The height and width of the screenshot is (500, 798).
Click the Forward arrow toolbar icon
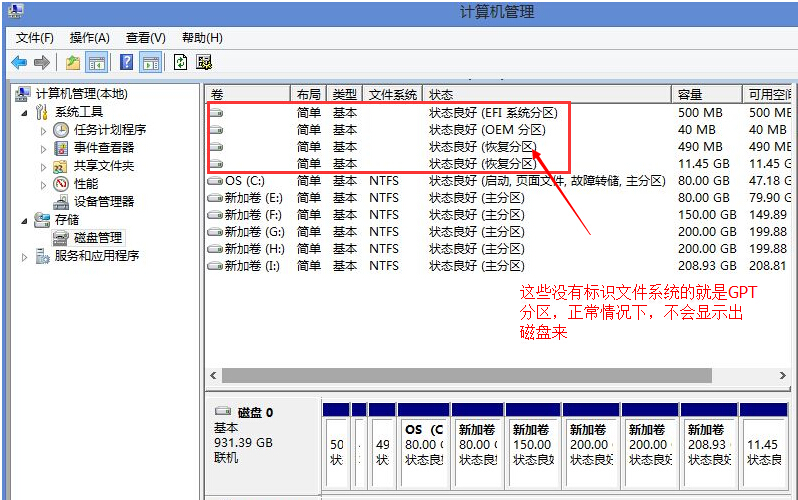[42, 62]
